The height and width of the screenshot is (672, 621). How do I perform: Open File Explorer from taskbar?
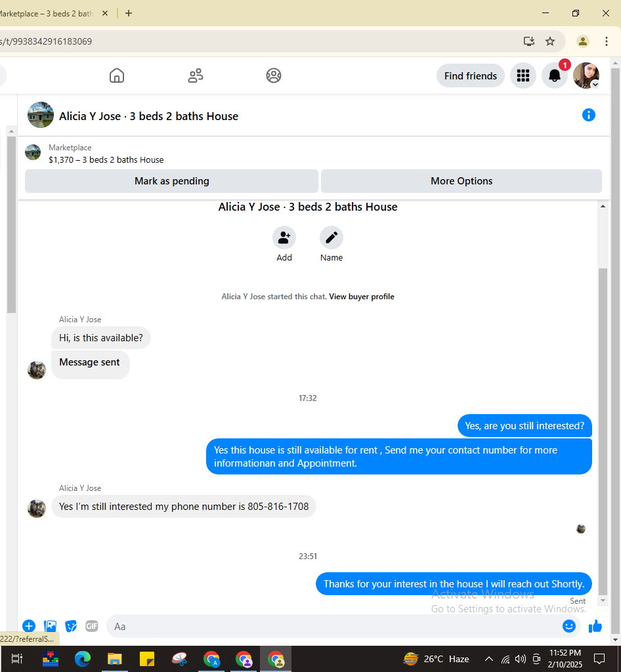(114, 659)
